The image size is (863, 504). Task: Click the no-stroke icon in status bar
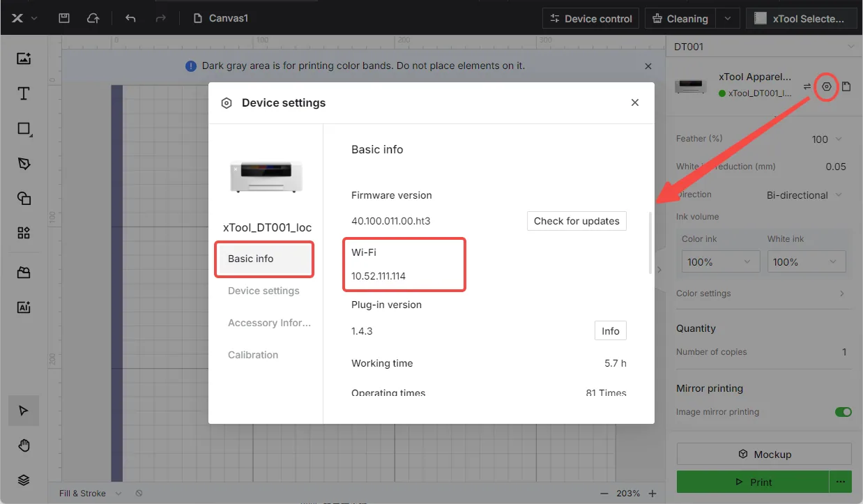coord(139,493)
